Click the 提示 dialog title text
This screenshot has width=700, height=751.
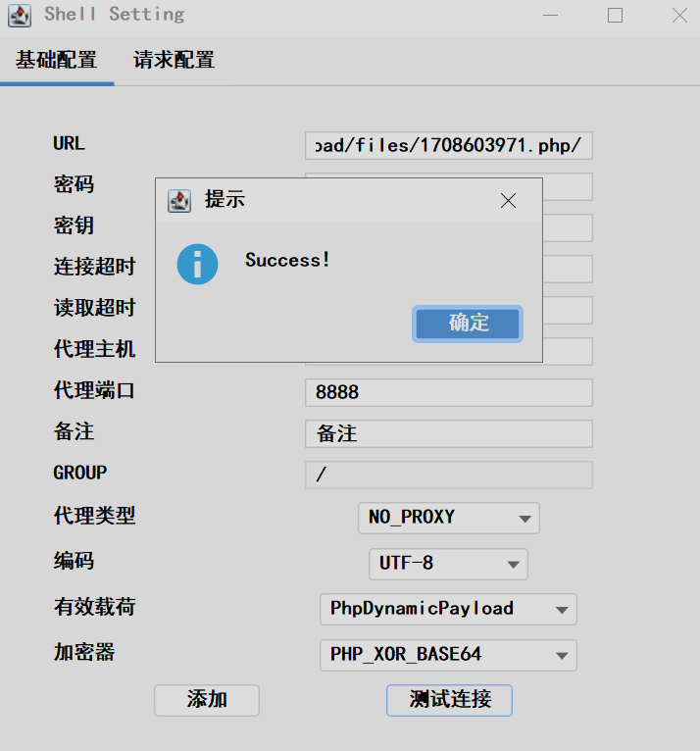coord(225,199)
